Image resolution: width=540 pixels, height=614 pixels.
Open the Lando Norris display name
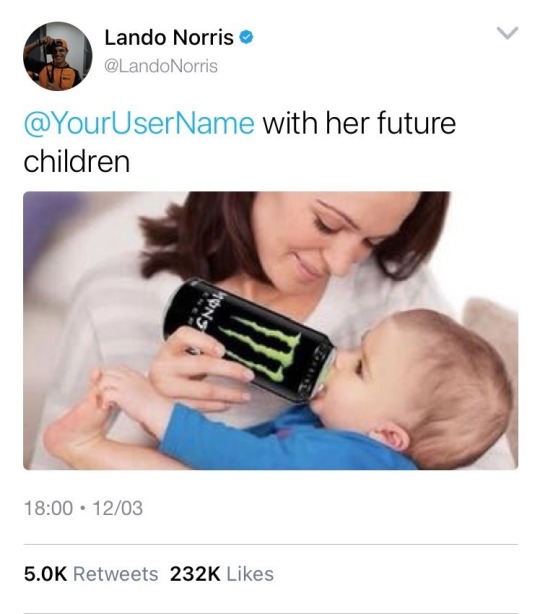(169, 38)
